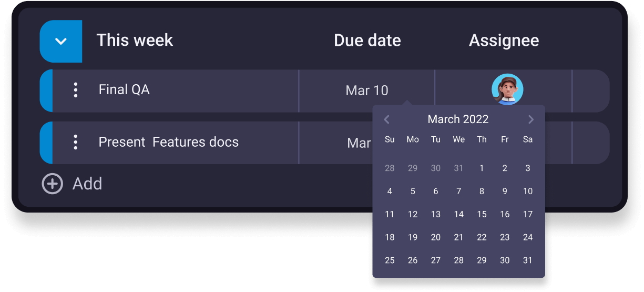Go to previous month in calendar
Image resolution: width=644 pixels, height=292 pixels.
(387, 119)
